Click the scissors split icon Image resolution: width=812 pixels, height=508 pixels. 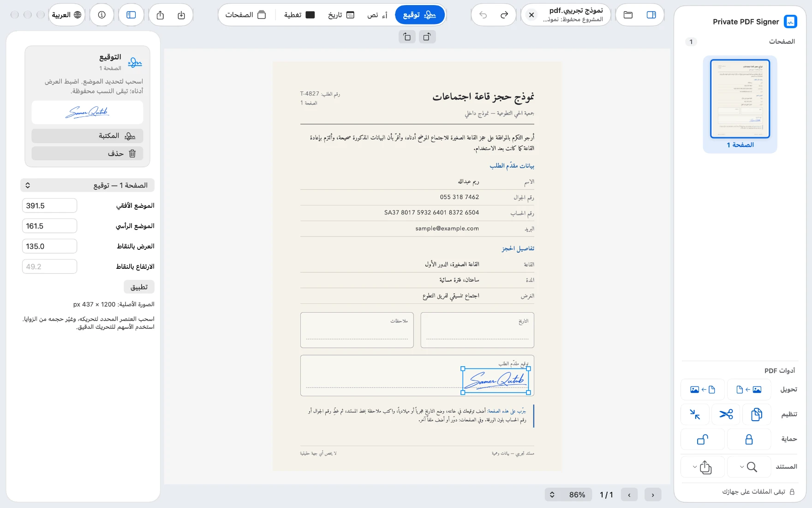[726, 414]
